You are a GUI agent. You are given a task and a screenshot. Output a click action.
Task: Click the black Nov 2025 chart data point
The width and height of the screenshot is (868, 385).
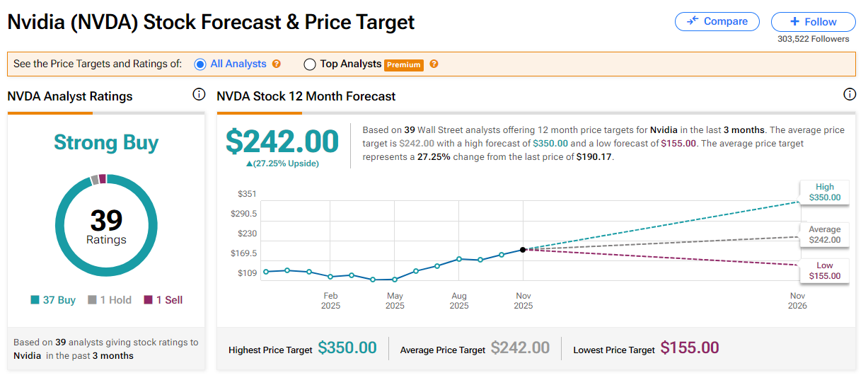tap(523, 249)
